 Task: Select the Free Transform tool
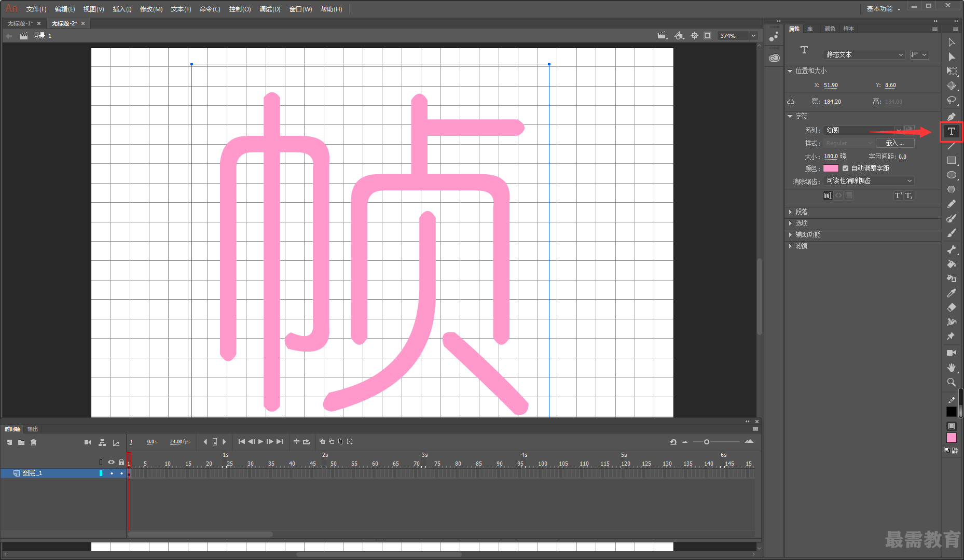coord(952,72)
